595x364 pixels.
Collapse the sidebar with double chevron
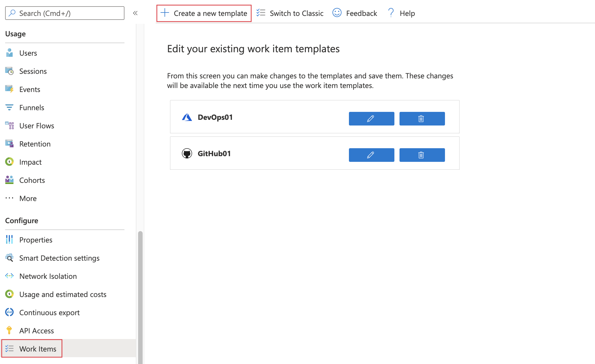[x=135, y=13]
